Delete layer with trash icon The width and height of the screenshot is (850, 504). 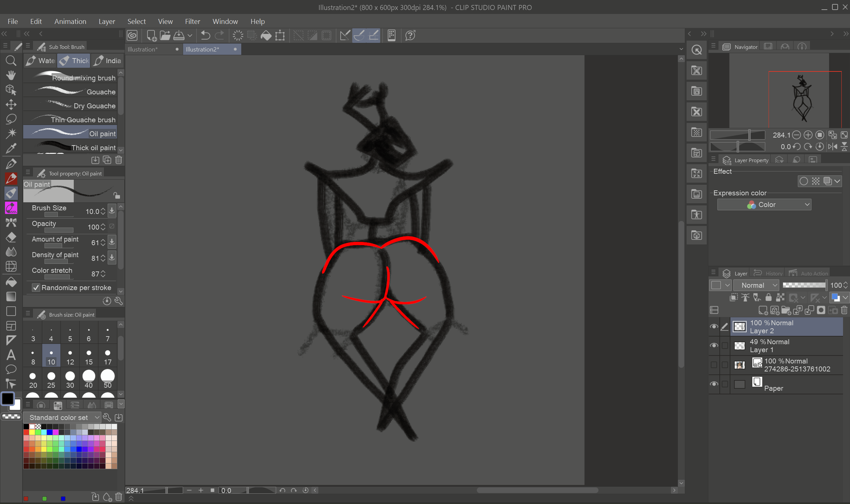pos(844,310)
